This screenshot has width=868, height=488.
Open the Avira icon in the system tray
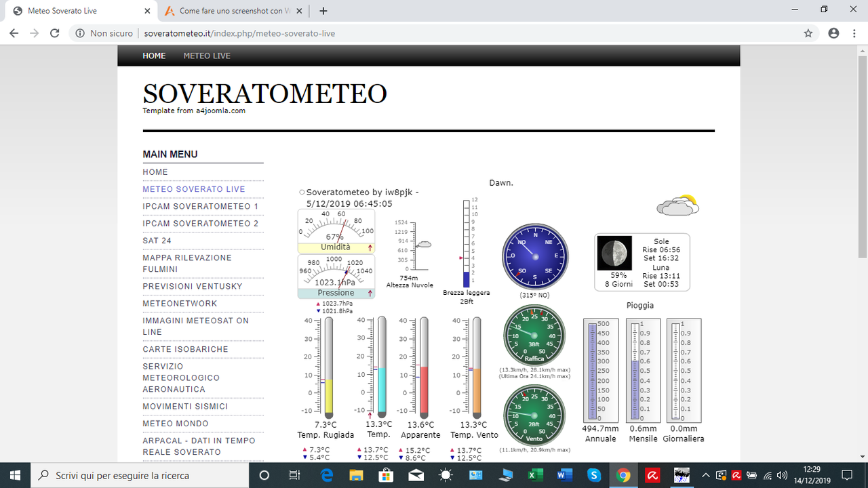pyautogui.click(x=736, y=475)
